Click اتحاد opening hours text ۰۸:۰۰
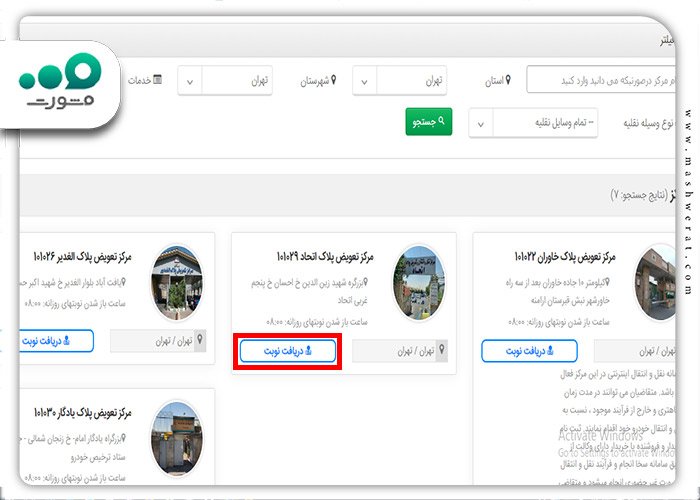This screenshot has width=700, height=500. (317, 321)
